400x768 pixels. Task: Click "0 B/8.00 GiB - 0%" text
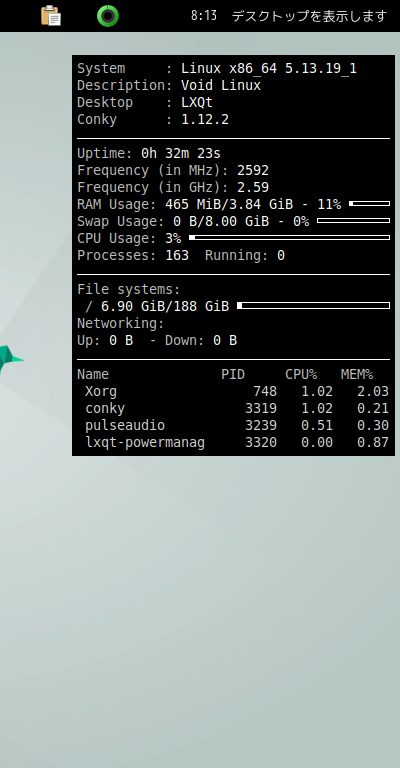tap(241, 221)
